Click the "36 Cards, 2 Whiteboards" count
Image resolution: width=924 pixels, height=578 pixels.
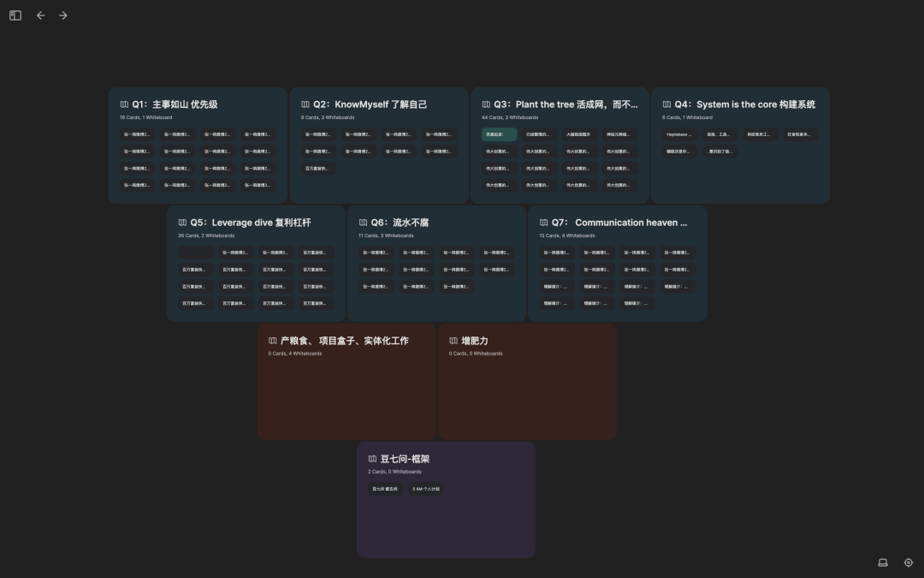206,235
